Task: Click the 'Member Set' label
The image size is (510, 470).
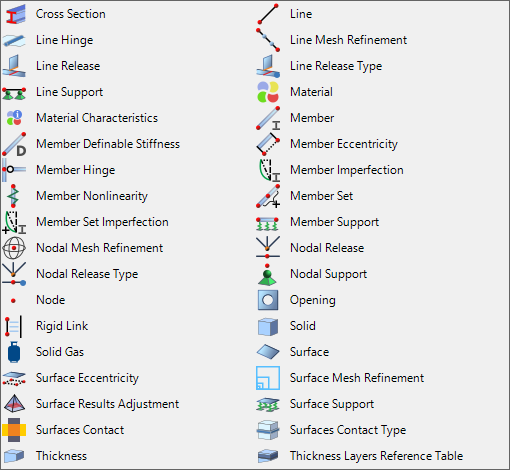Action: click(x=321, y=196)
